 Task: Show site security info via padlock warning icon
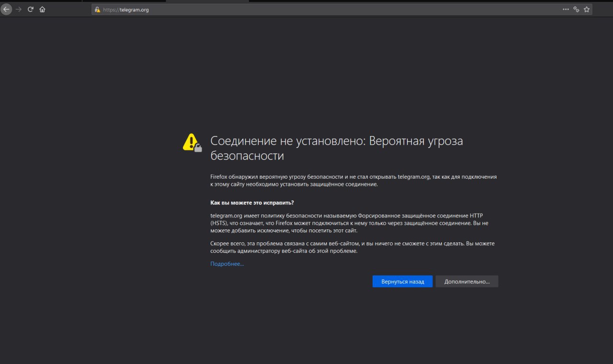pos(98,10)
